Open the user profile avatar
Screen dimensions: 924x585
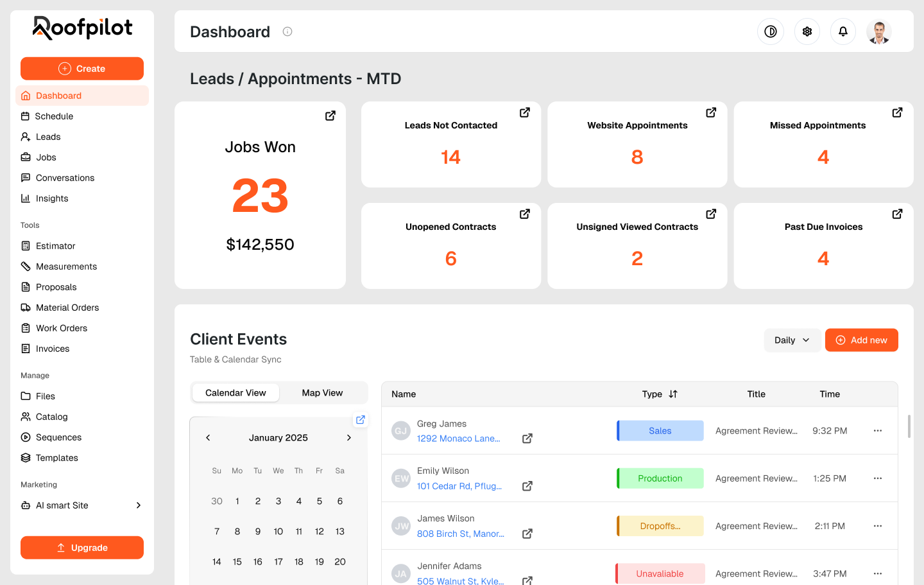(879, 31)
